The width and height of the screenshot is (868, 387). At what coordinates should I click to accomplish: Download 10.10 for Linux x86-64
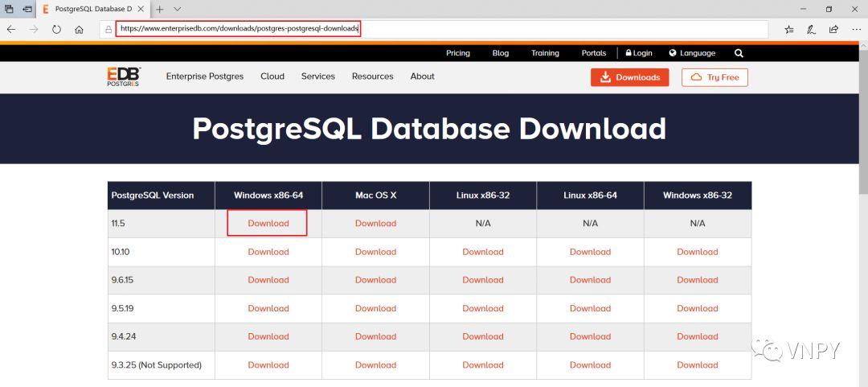point(590,252)
